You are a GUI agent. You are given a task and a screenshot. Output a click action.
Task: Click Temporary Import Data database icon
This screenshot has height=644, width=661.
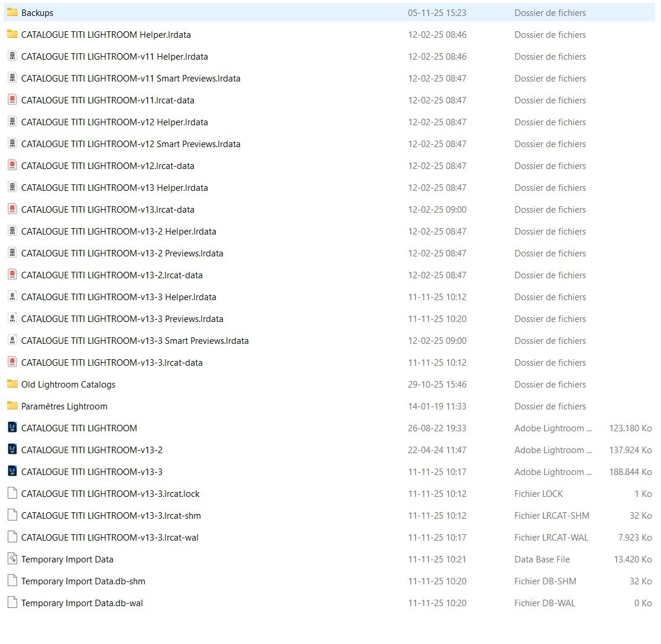[12, 560]
